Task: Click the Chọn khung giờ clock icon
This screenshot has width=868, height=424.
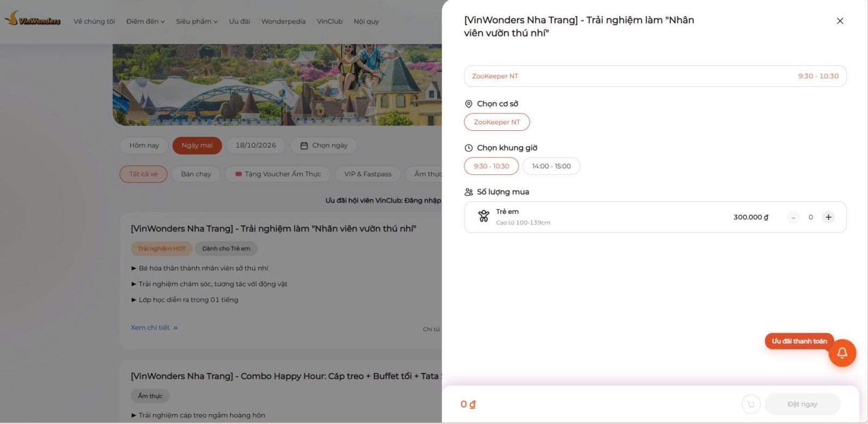Action: tap(469, 148)
